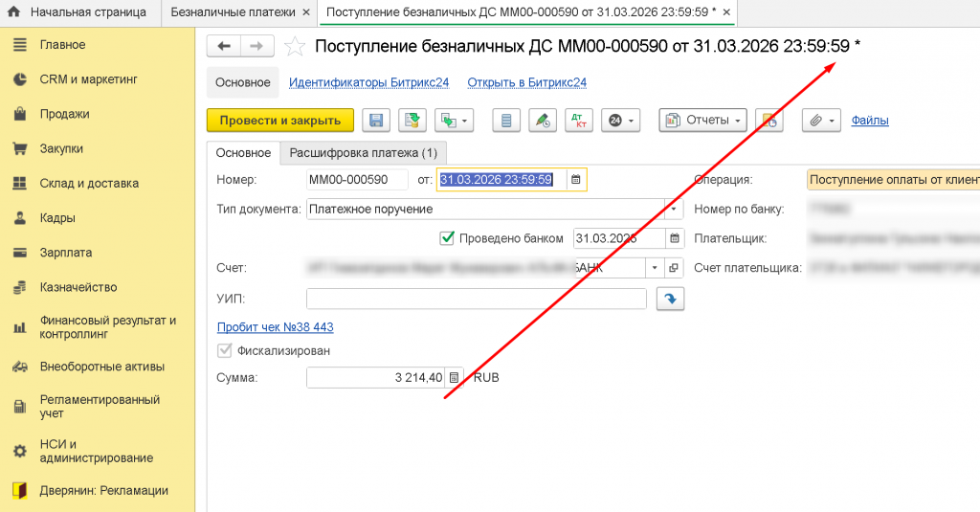Click the home icon

(x=13, y=11)
